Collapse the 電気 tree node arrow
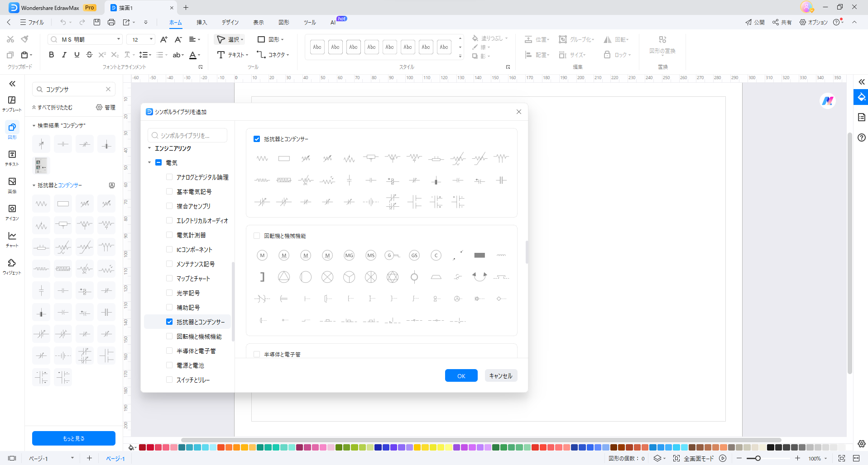The width and height of the screenshot is (868, 465). (149, 162)
